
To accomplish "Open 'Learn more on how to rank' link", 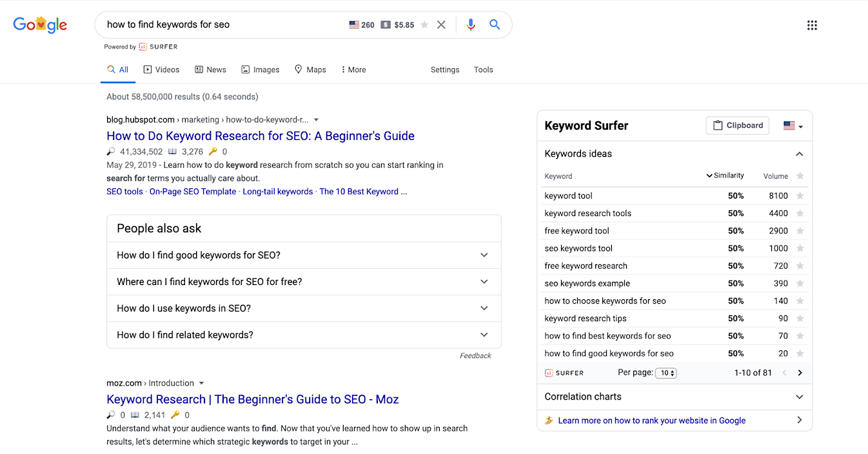I will [x=651, y=420].
